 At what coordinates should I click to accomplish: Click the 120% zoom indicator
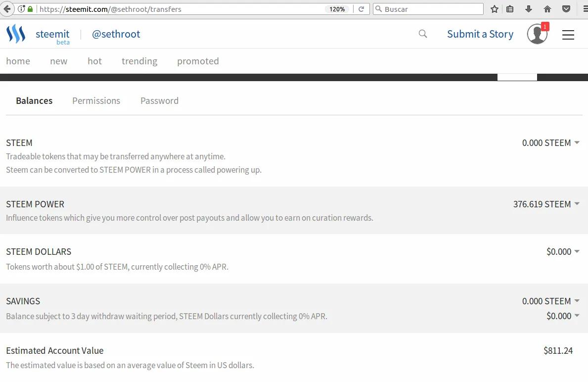pyautogui.click(x=337, y=9)
